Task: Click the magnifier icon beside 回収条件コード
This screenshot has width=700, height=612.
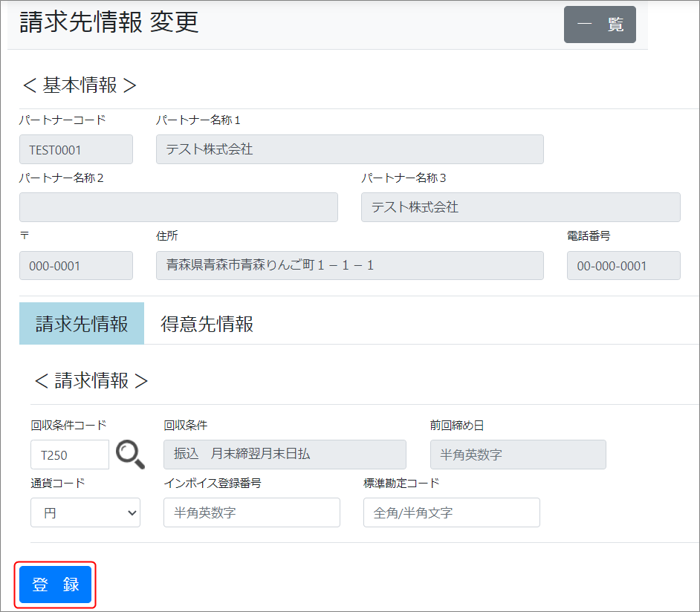Action: coord(130,454)
